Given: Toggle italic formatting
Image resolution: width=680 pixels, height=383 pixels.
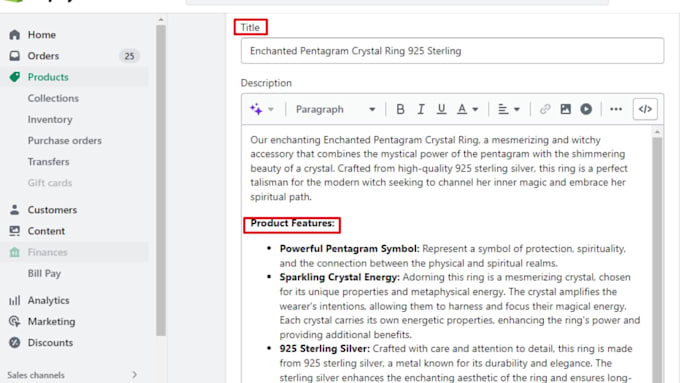Looking at the screenshot, I should point(421,109).
